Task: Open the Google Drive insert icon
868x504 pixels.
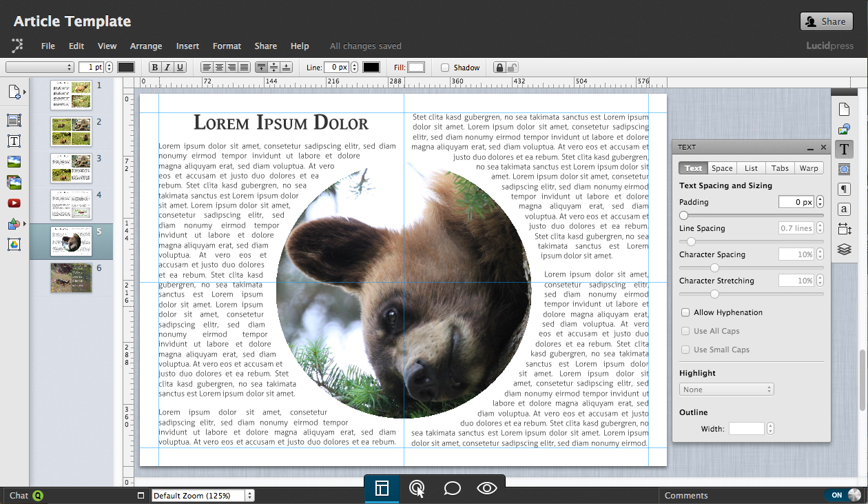Action: point(14,244)
